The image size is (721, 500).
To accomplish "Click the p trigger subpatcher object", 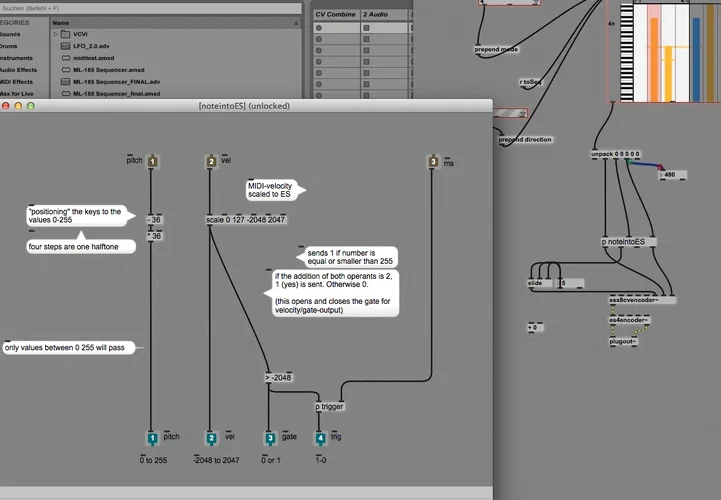I will [x=331, y=406].
